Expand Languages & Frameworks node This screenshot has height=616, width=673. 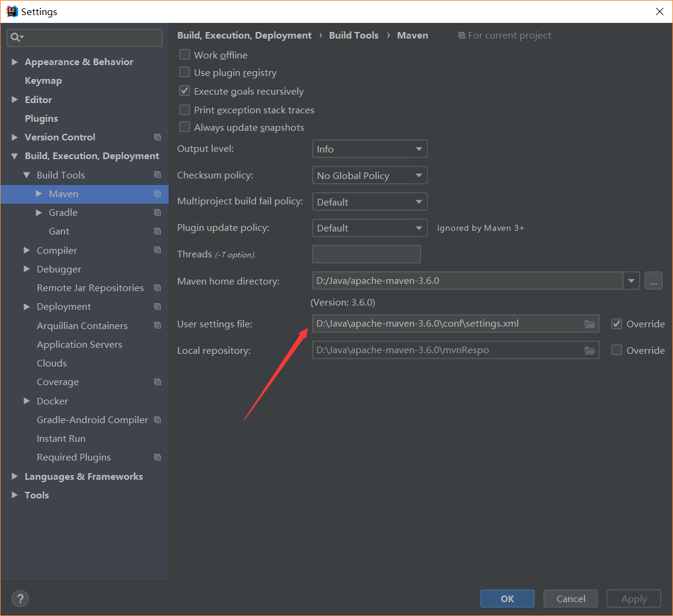14,476
